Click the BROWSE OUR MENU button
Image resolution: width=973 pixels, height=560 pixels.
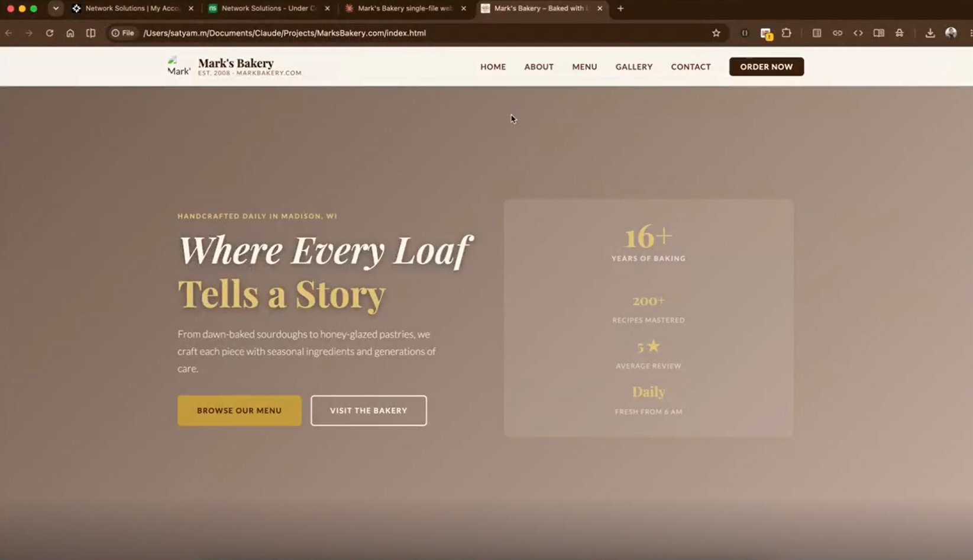239,410
